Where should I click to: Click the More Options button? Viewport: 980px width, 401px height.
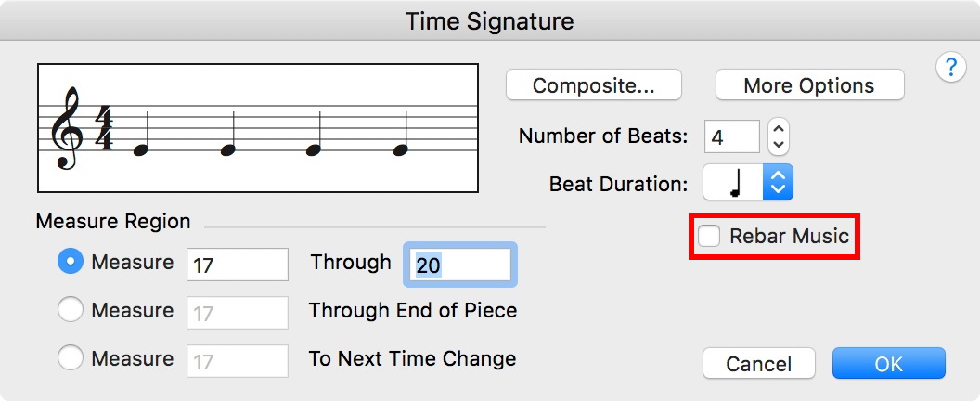tap(809, 85)
